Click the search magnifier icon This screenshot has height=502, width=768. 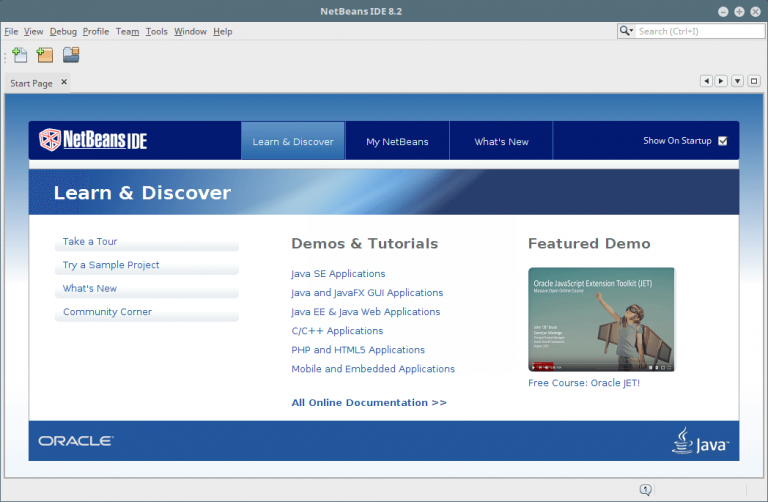pyautogui.click(x=627, y=31)
